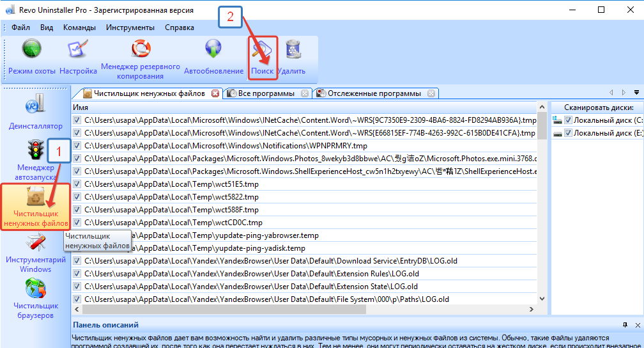Open the Команды menu
This screenshot has width=644, height=348.
[79, 28]
